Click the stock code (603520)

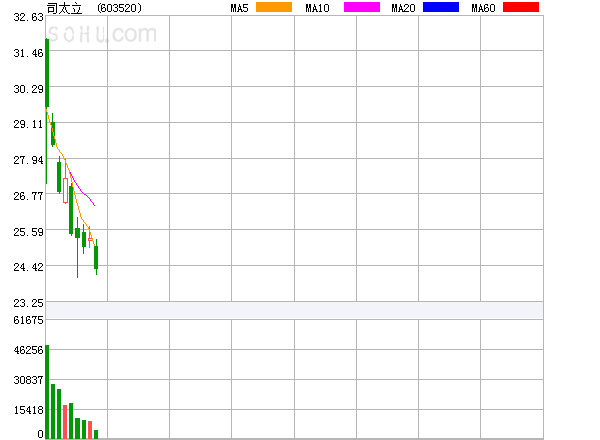tap(119, 8)
